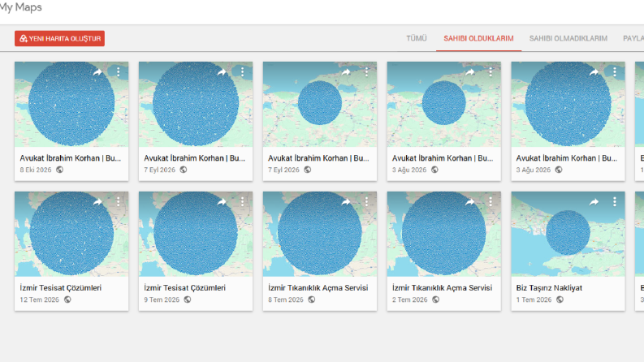The width and height of the screenshot is (644, 362).
Task: Select the SAHİBİ OLDUKLARIM tab
Action: 478,38
